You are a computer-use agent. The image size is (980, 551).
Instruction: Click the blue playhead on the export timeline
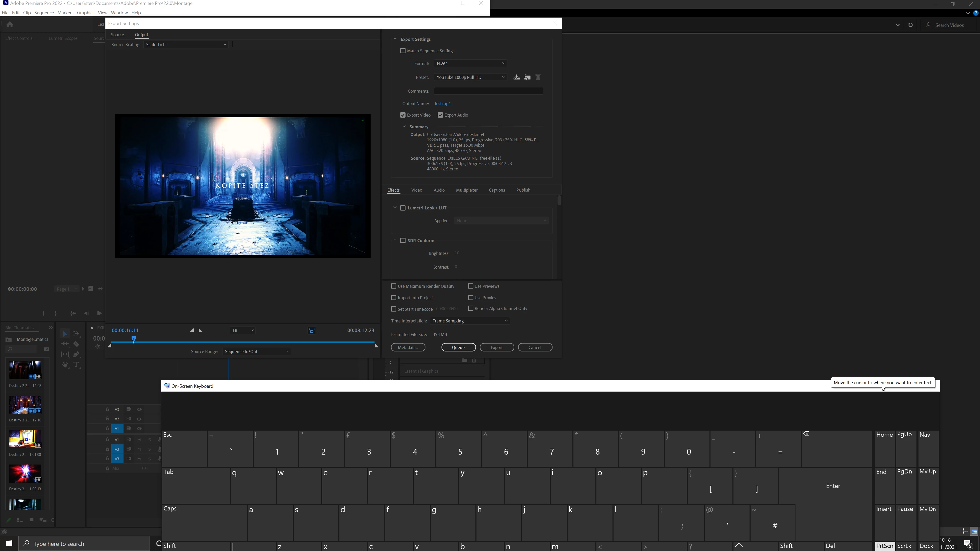click(133, 339)
